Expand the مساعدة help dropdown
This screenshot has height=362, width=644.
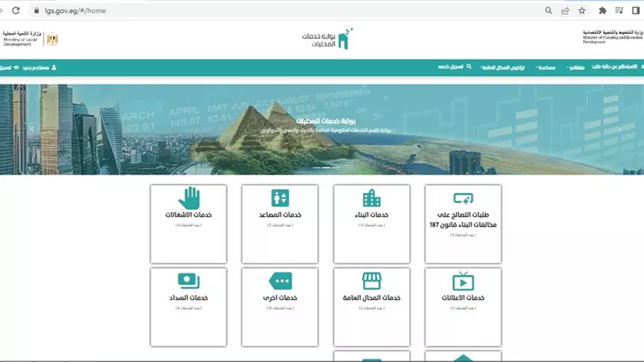pyautogui.click(x=546, y=68)
